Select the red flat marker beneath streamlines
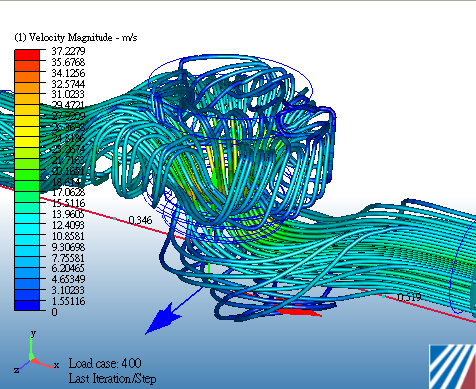 (x=298, y=312)
